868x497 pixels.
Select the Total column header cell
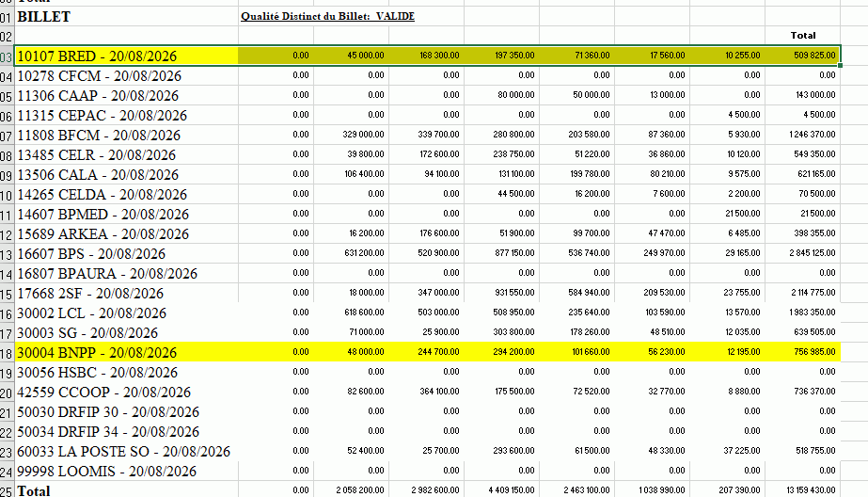pos(803,36)
